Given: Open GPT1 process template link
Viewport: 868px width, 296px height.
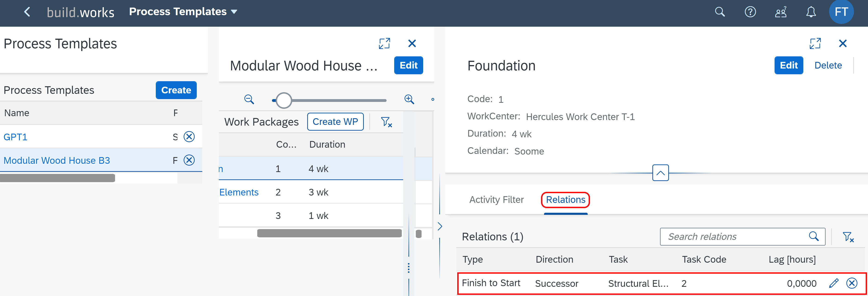Looking at the screenshot, I should pyautogui.click(x=15, y=137).
